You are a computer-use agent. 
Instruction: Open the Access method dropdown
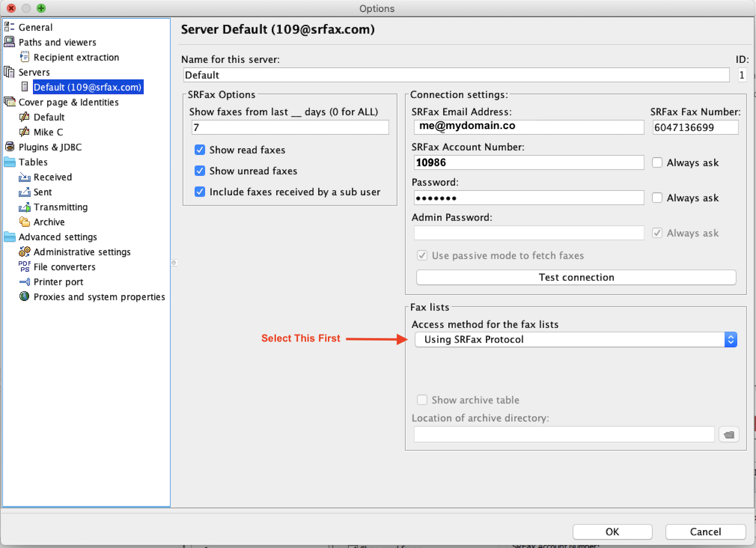pyautogui.click(x=730, y=339)
